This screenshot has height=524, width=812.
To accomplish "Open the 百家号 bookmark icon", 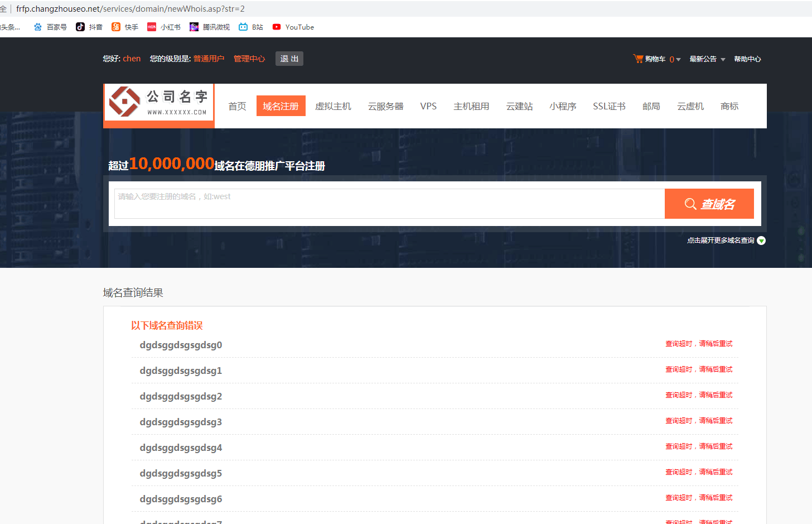I will [38, 27].
